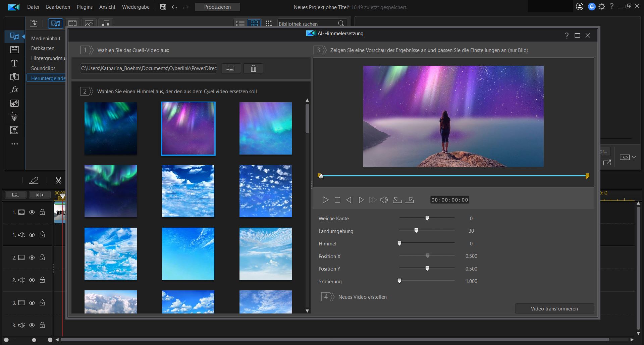Filter library by video media icon
Screen dimensions: 644x345
[x=72, y=23]
